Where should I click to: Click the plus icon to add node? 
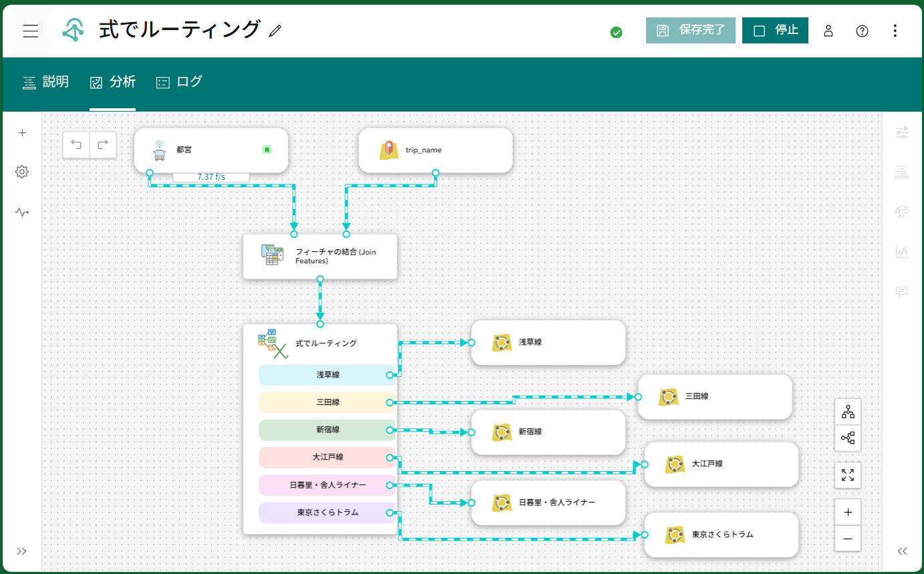[x=22, y=133]
